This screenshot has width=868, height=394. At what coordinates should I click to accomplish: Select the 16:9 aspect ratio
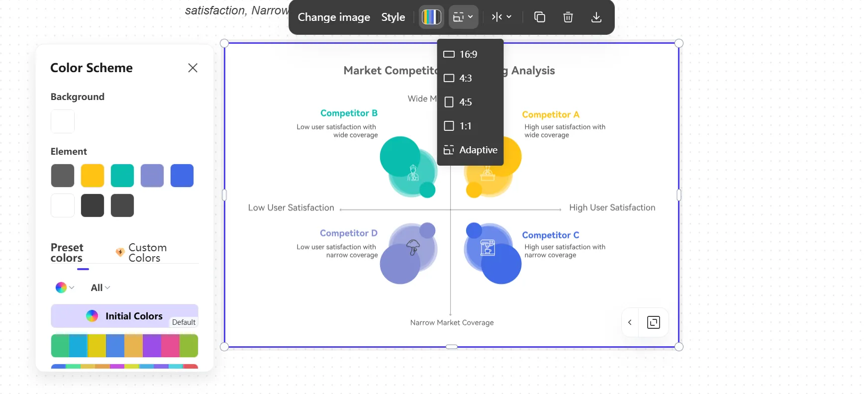tap(468, 54)
